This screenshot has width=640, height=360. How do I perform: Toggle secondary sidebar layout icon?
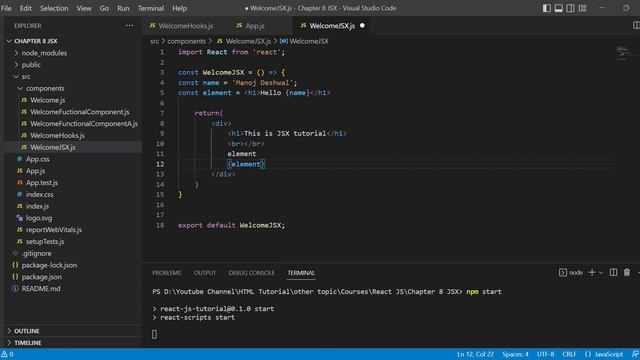tap(570, 8)
